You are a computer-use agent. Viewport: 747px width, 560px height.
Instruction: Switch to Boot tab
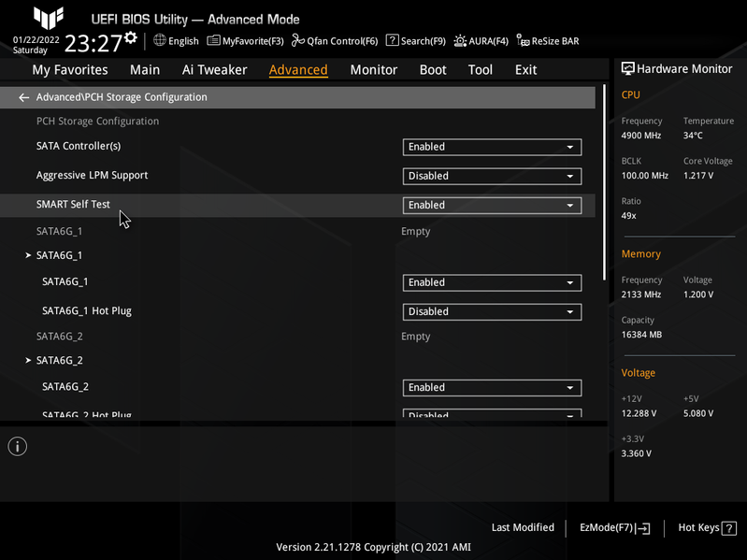click(x=433, y=70)
